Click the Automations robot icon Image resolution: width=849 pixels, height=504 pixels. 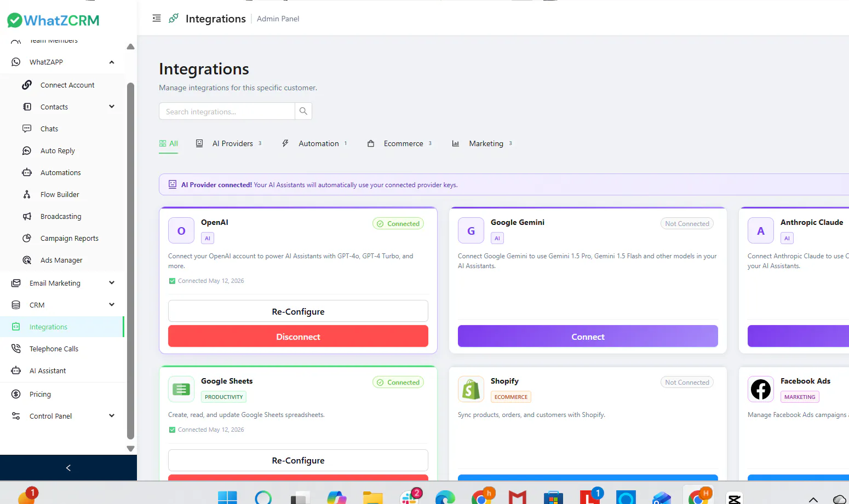point(27,172)
